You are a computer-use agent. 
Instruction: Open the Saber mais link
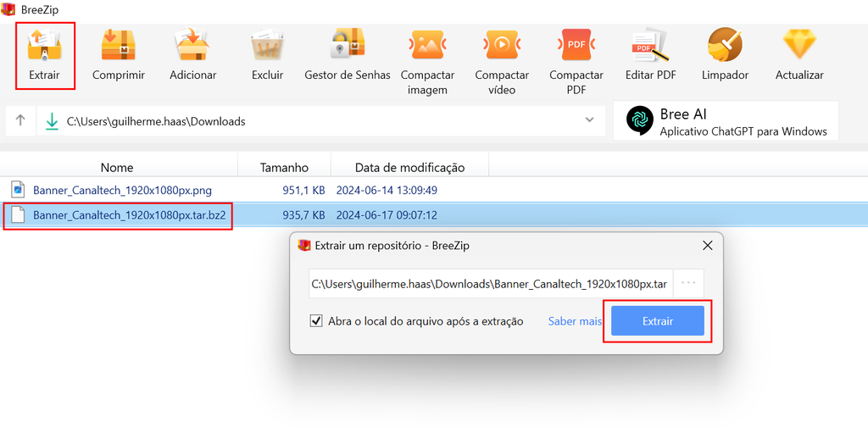click(x=575, y=321)
